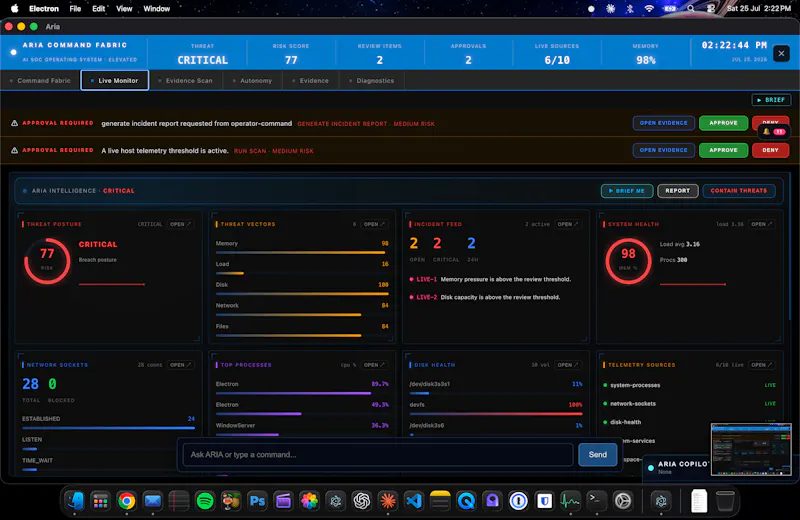Expand Threat Posture panel via OPEN
The width and height of the screenshot is (800, 520).
(x=180, y=224)
